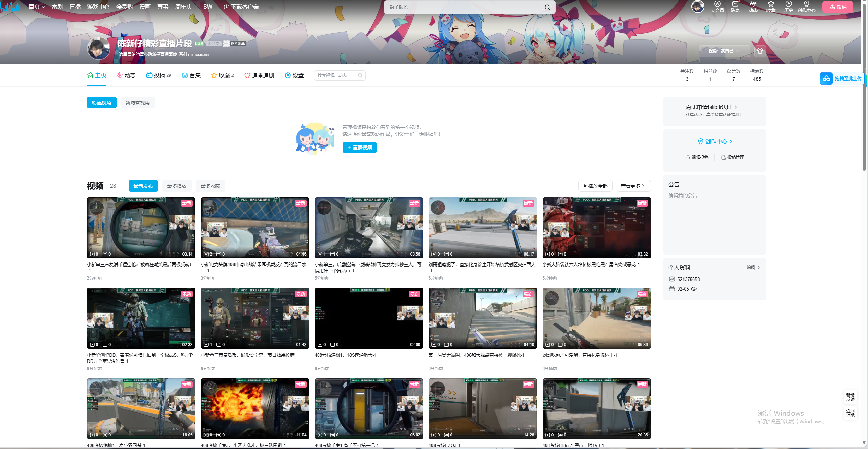Open video thumbnail 小新单三带复活币猛空枪
The image size is (868, 449).
pos(141,227)
